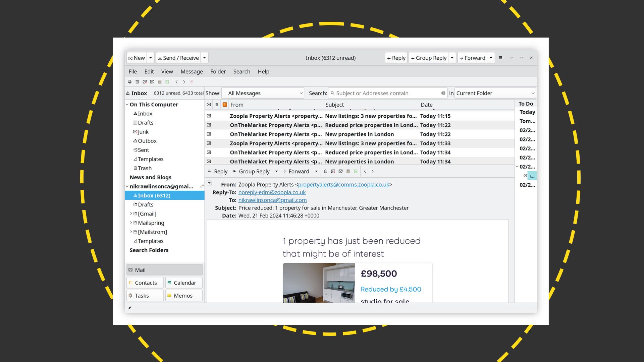Click the red stop icon in the top toolbar
644x362 pixels.
click(x=192, y=82)
